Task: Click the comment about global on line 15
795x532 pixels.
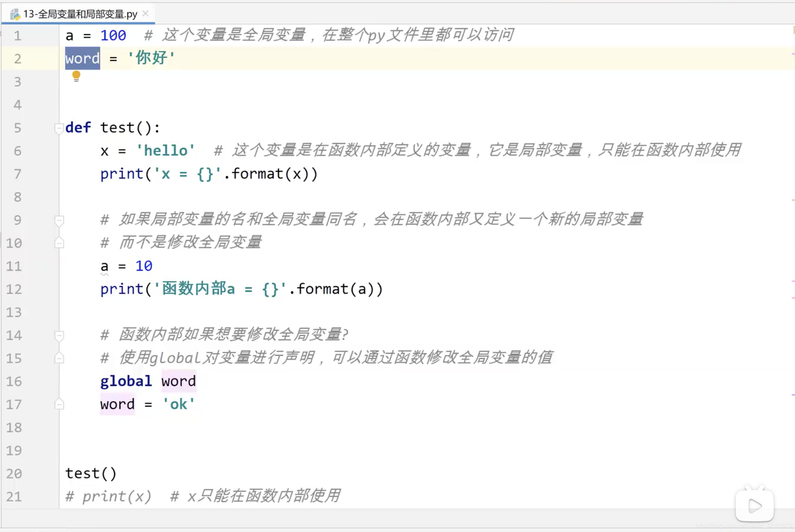Action: 327,357
